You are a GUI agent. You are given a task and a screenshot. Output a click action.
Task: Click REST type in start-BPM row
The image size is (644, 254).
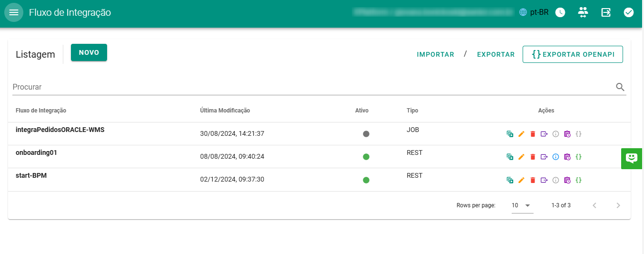(415, 176)
